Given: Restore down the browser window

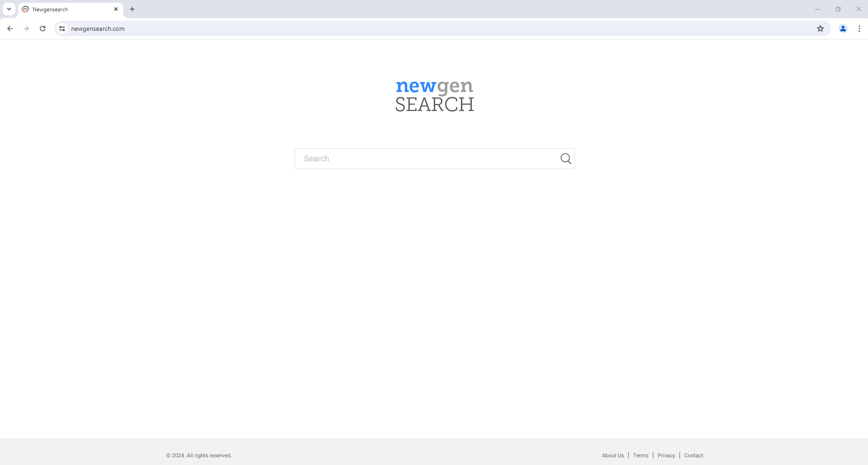Looking at the screenshot, I should point(838,9).
